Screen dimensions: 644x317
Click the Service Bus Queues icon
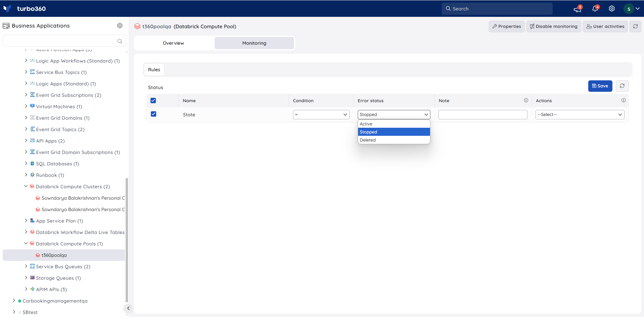(x=33, y=266)
